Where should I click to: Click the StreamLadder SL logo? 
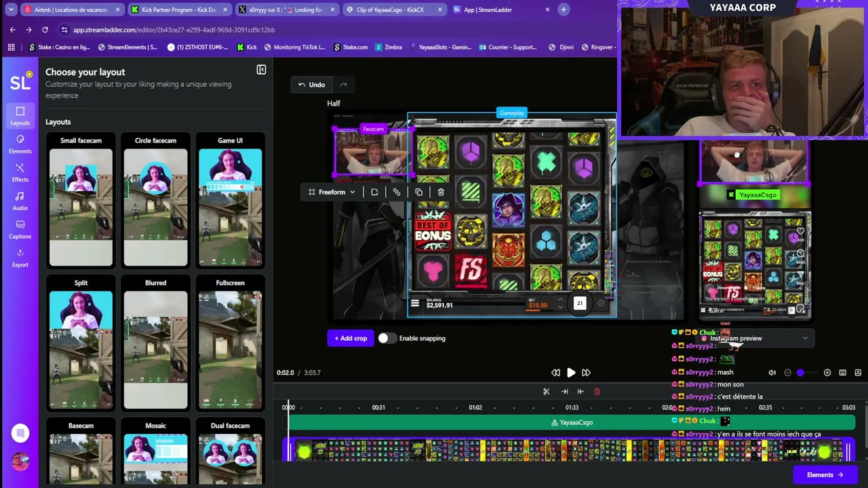tap(20, 82)
